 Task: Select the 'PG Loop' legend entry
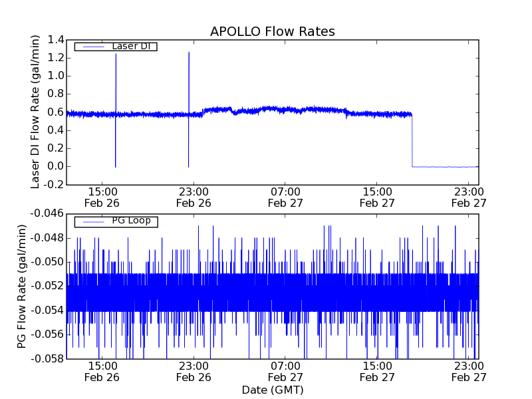pos(116,221)
